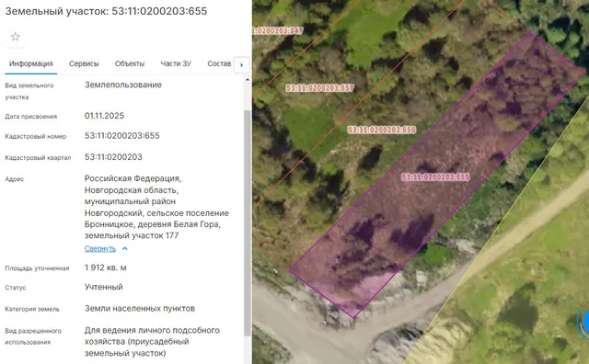Click the area value 1 912 кв. м
589x364 pixels.
point(106,267)
